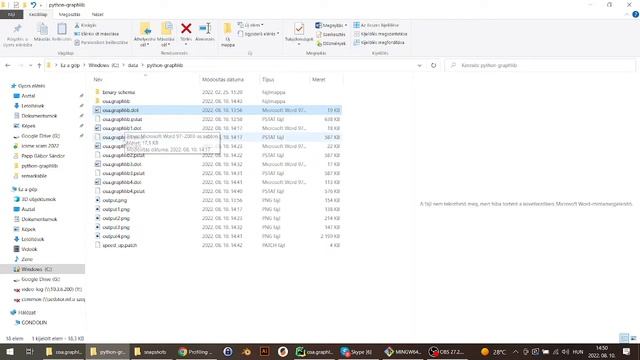Open the Új elem dropdown

[251, 25]
